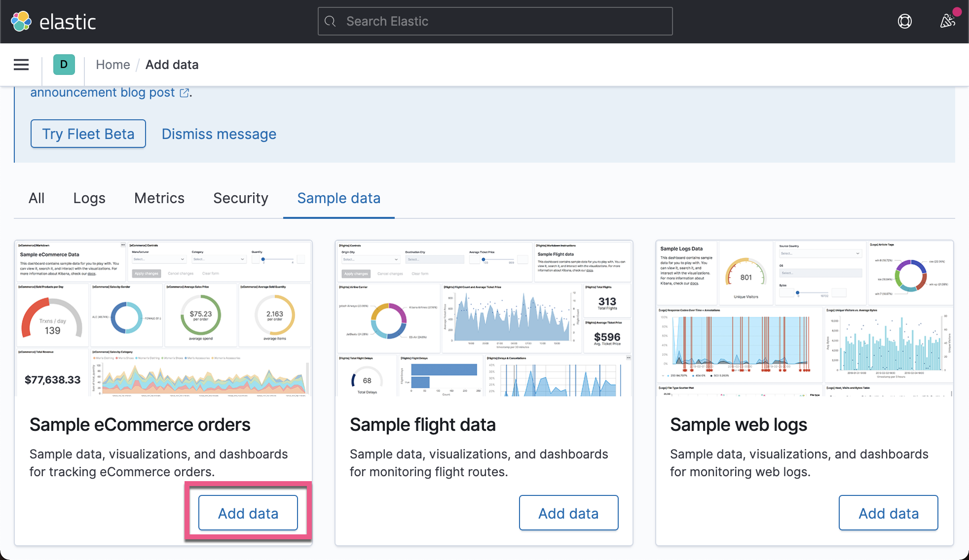Open the Sample eCommerce dashboard preview thumbnail
The image size is (969, 560).
pyautogui.click(x=163, y=317)
